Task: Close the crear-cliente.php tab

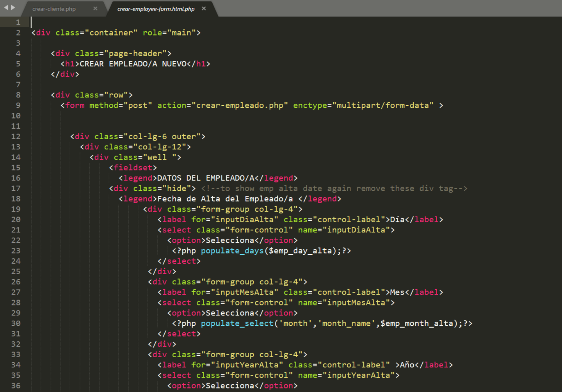Action: pos(95,8)
